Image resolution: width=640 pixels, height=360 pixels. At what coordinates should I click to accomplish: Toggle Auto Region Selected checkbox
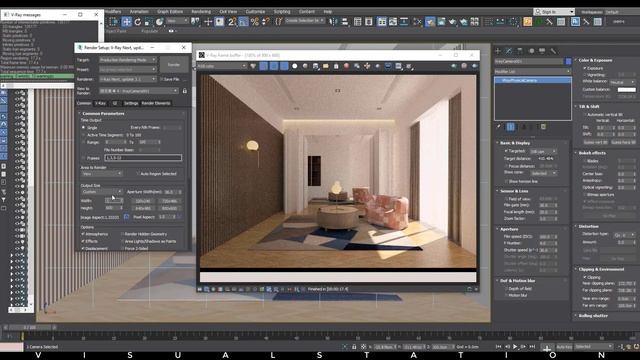click(138, 174)
